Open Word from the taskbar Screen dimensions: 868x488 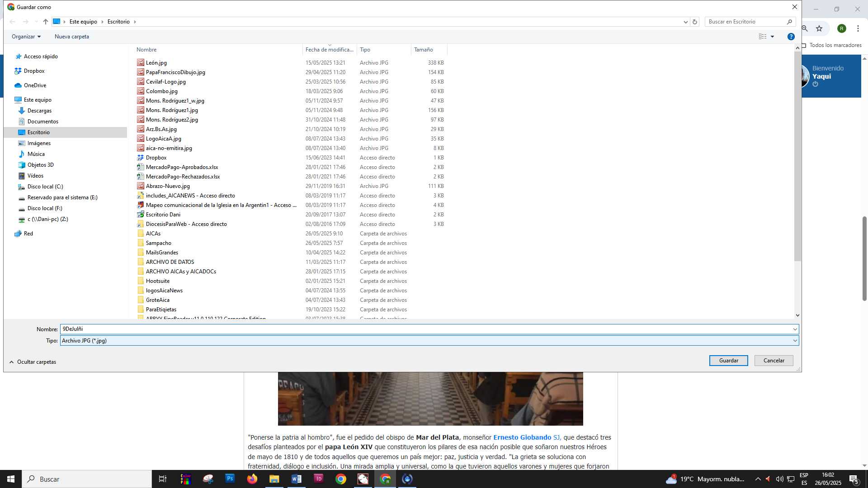tap(297, 479)
